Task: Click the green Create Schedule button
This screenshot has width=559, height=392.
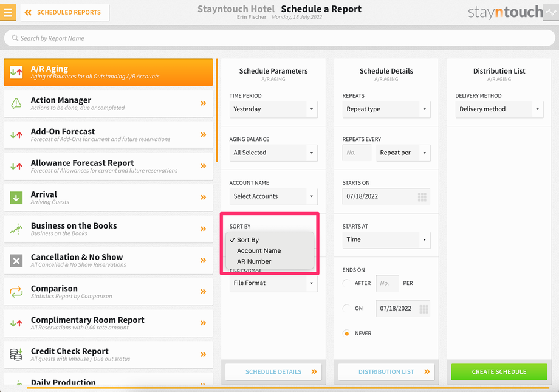Action: pyautogui.click(x=499, y=372)
